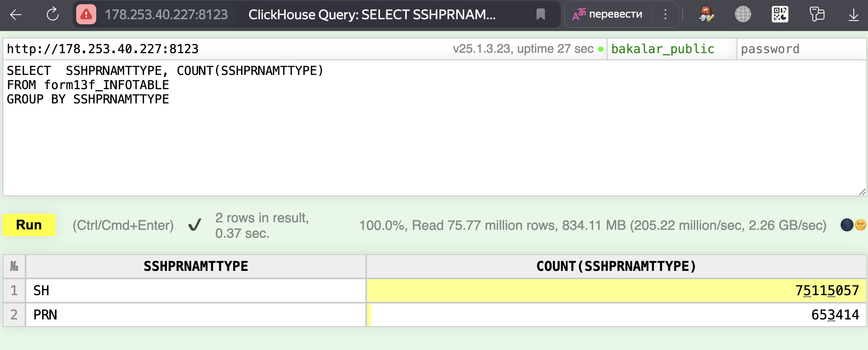Open the QR code generator icon
The width and height of the screenshot is (868, 350).
click(780, 15)
